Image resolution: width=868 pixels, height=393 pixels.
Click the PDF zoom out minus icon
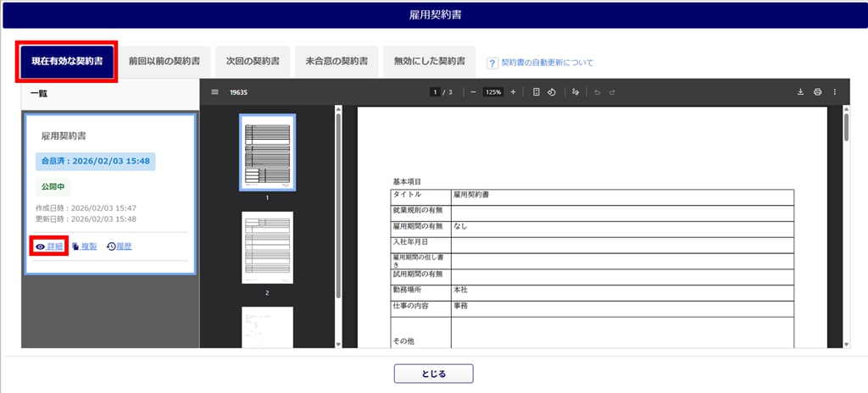472,92
